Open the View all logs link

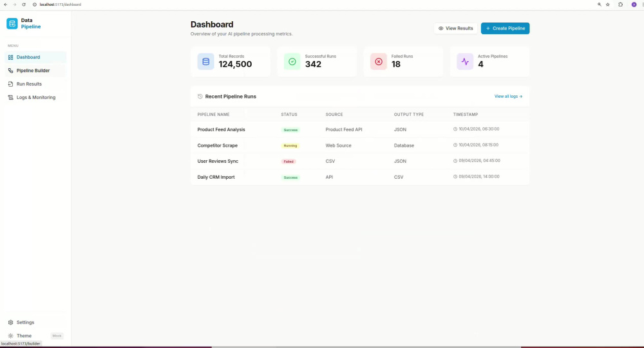coord(508,96)
